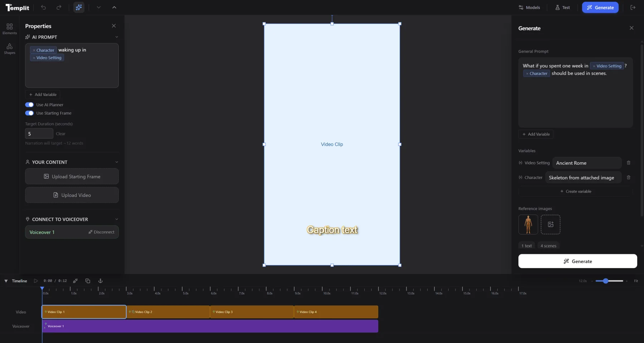The height and width of the screenshot is (343, 644).
Task: Delete the Character variable
Action: (629, 178)
